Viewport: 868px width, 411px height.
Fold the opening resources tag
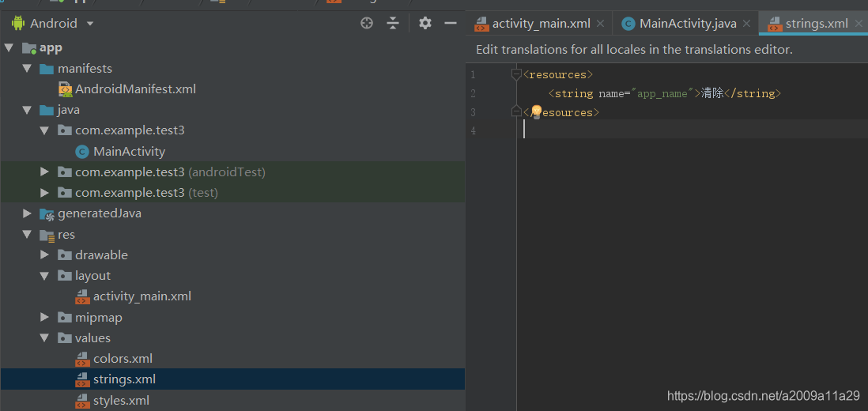click(x=516, y=74)
